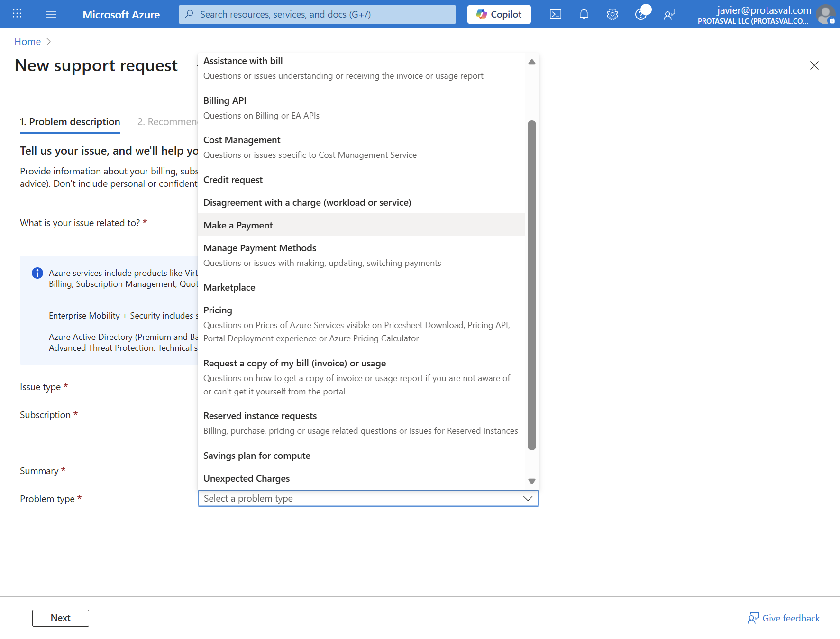840x639 pixels.
Task: Go to the Home breadcrumb link
Action: coord(27,42)
